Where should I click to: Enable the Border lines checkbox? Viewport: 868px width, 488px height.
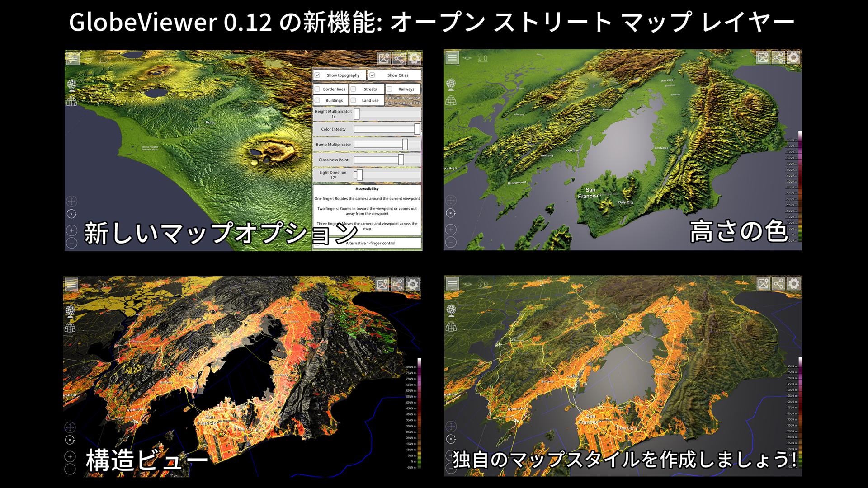[x=317, y=89]
